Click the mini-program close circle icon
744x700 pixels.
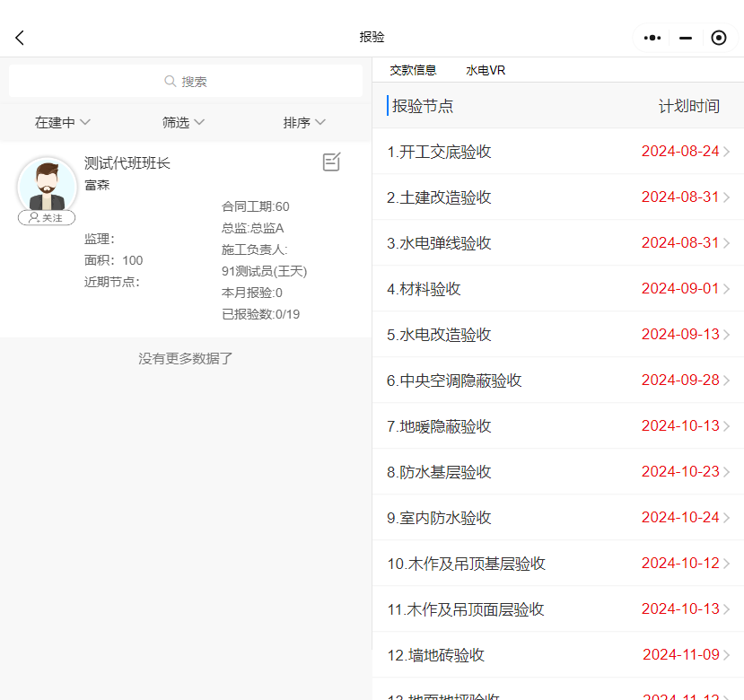point(718,38)
